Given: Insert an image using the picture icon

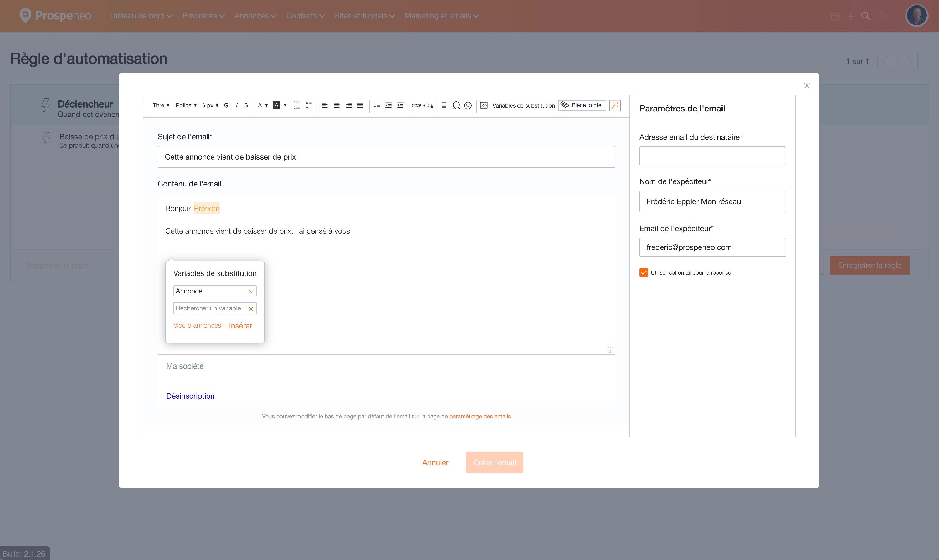Looking at the screenshot, I should click(484, 105).
